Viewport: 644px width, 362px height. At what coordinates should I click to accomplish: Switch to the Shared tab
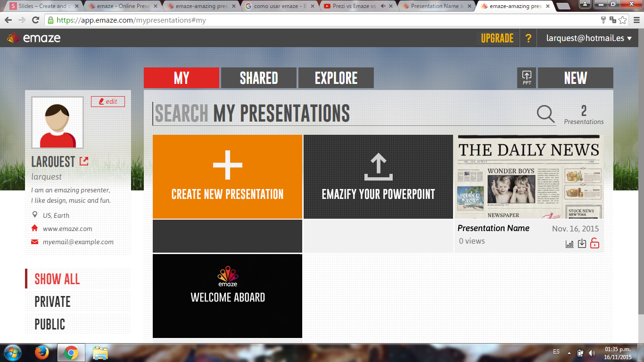pyautogui.click(x=259, y=78)
